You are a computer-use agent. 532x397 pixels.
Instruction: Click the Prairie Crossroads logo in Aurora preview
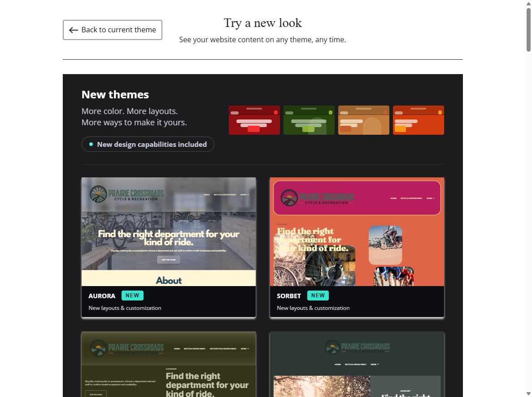point(126,194)
